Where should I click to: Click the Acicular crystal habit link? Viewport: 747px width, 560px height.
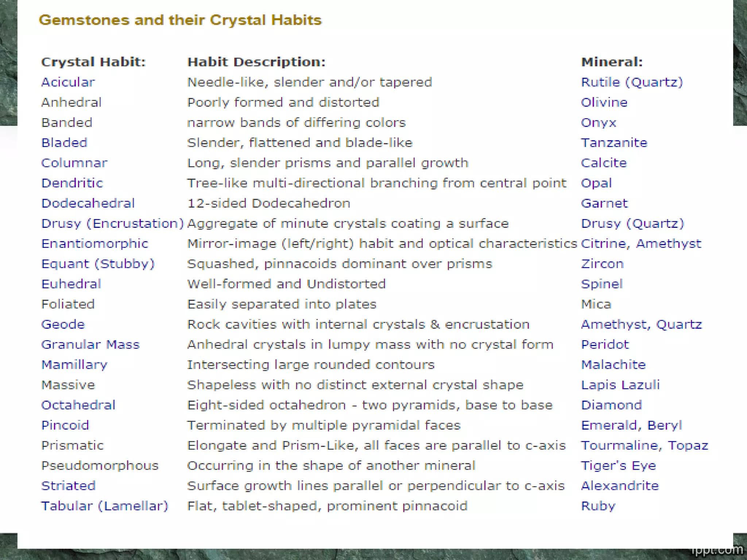point(68,82)
